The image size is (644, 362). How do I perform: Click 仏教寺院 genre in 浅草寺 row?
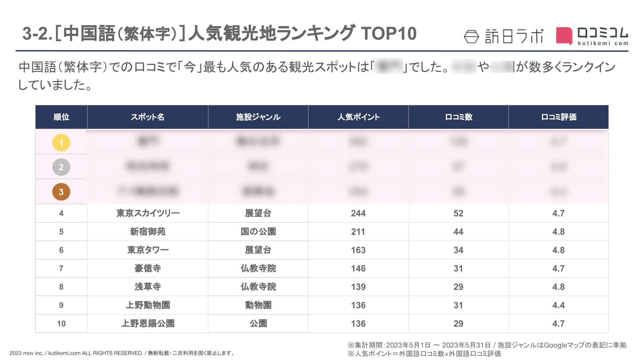[258, 287]
